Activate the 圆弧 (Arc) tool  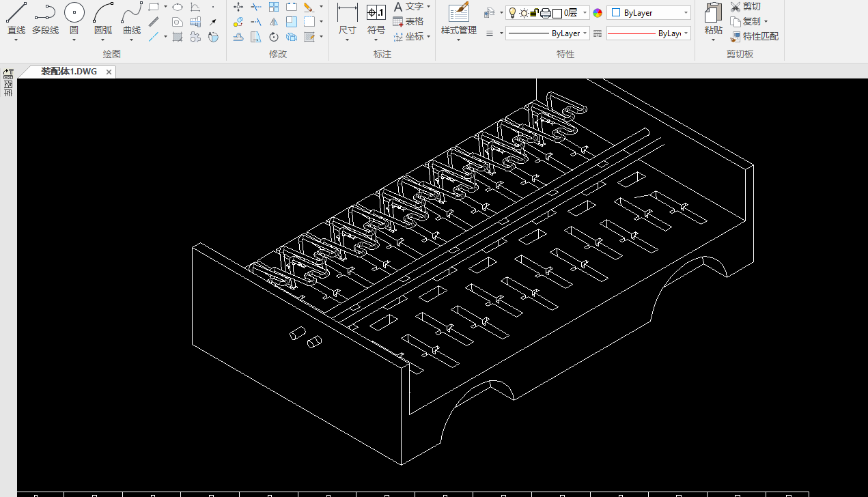pos(103,13)
